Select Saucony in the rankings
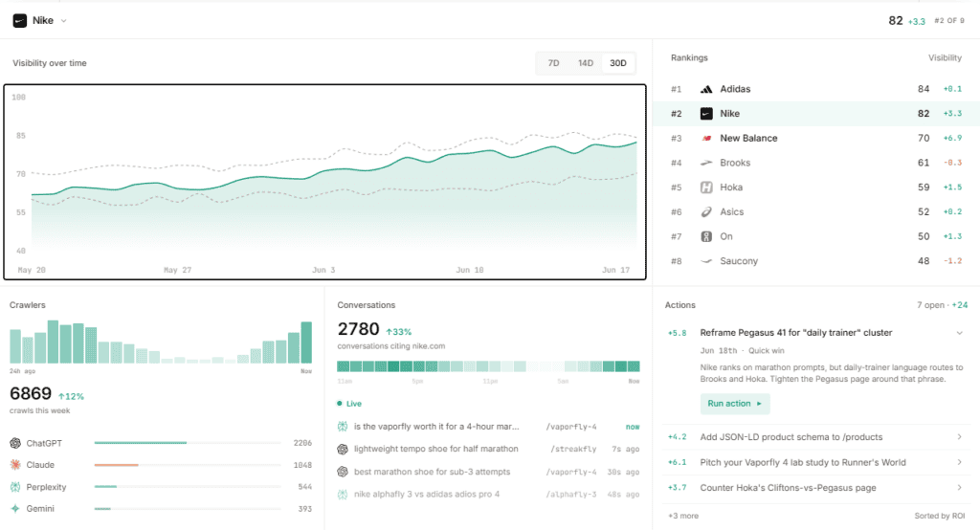980x530 pixels. click(x=816, y=261)
